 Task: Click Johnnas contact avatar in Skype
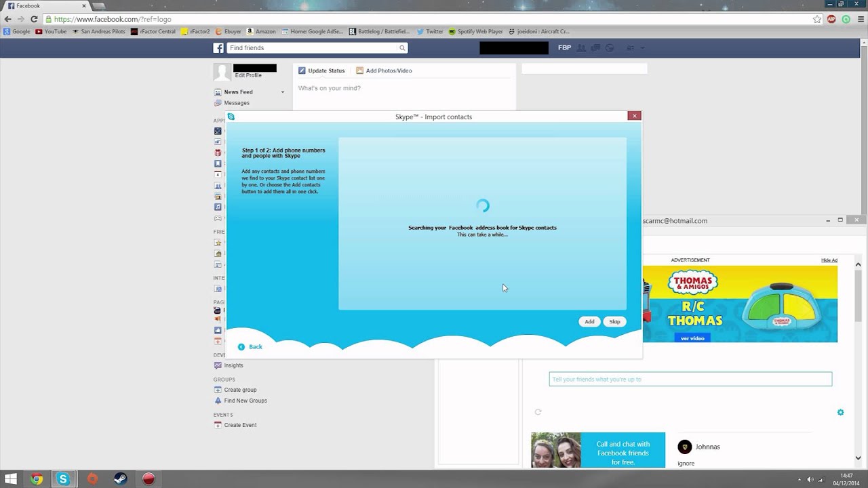coord(684,447)
